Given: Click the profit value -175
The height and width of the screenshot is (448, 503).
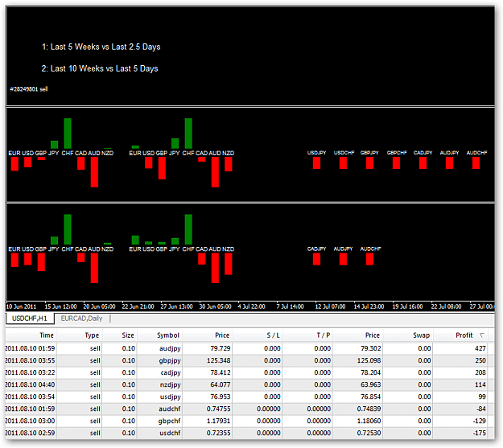Looking at the screenshot, I should [x=480, y=434].
